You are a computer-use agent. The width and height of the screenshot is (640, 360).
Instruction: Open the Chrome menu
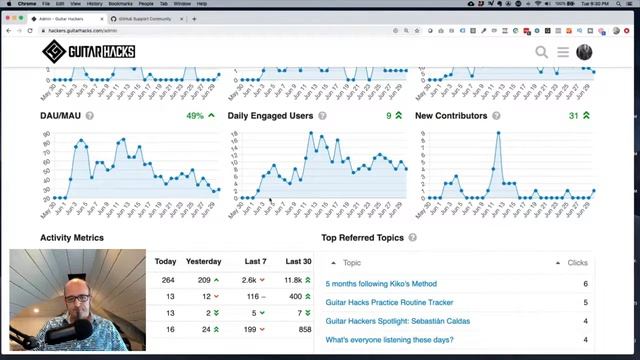[x=27, y=4]
